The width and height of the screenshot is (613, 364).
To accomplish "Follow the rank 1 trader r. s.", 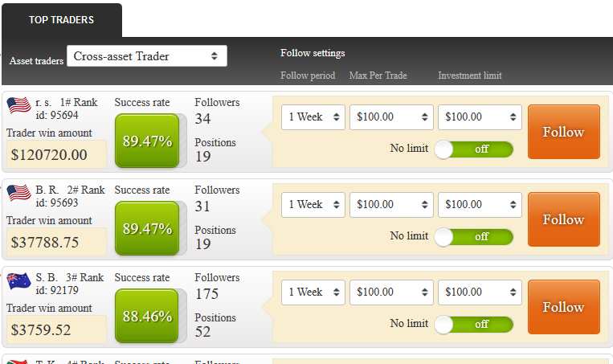I will click(564, 132).
